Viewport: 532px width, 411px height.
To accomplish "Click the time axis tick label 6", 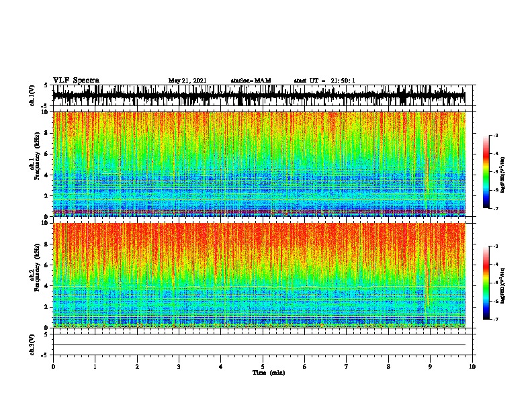I will tap(305, 366).
